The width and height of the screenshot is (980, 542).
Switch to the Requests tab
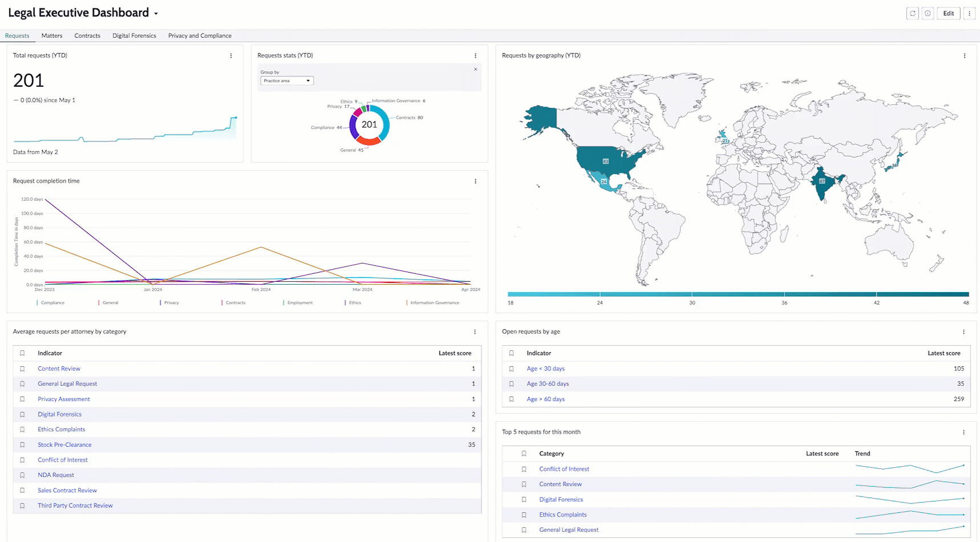(x=17, y=35)
